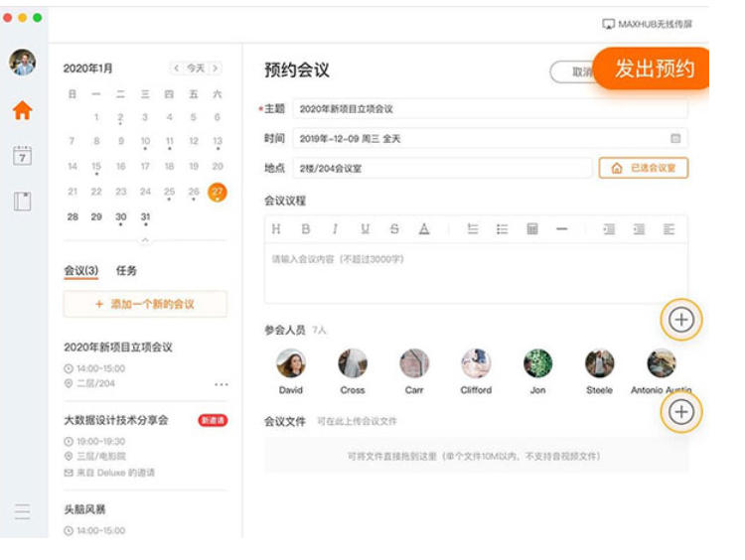Select January 27 in calendar
This screenshot has height=560, width=745.
click(x=218, y=192)
